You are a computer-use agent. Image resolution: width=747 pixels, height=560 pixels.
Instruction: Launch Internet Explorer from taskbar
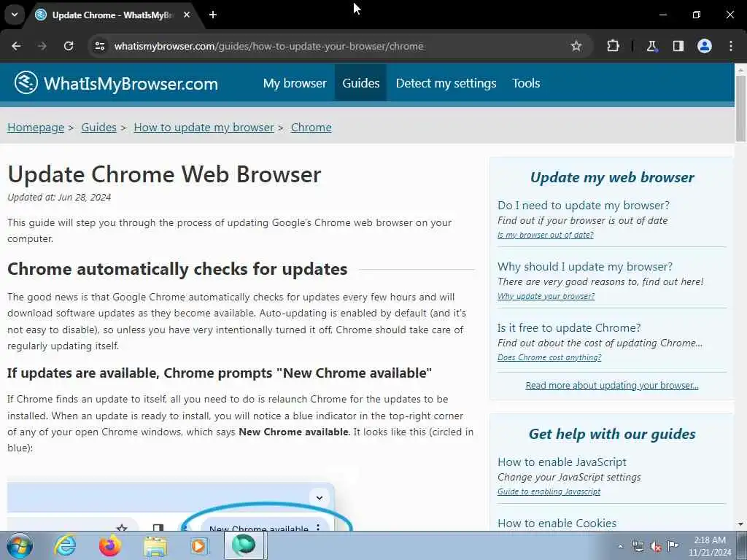(x=65, y=545)
